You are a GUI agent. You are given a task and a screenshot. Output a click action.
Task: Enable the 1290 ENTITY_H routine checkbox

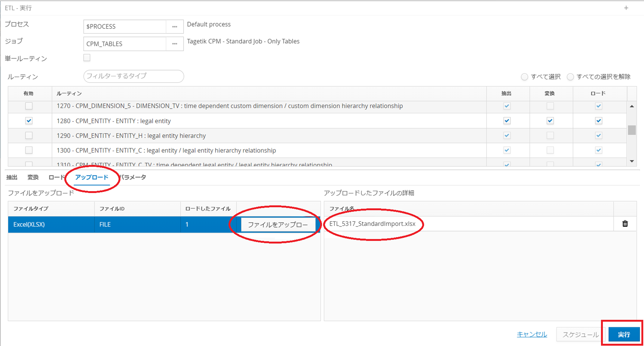(x=29, y=135)
